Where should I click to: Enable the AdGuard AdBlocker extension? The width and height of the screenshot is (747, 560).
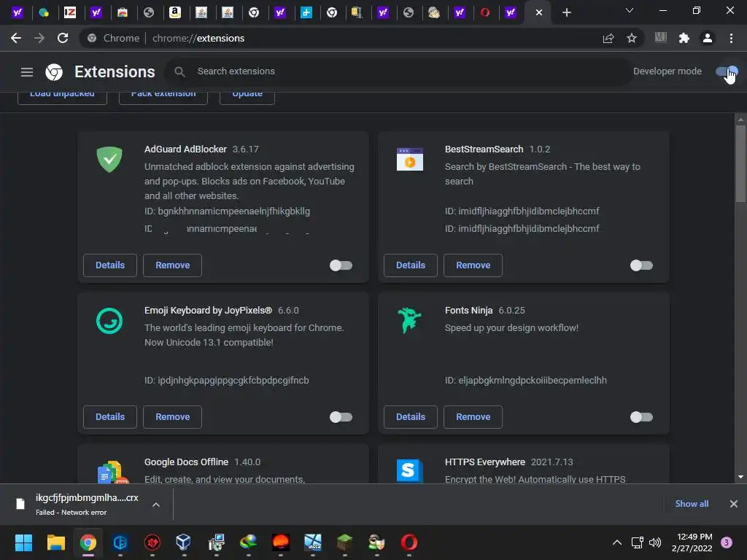tap(341, 265)
